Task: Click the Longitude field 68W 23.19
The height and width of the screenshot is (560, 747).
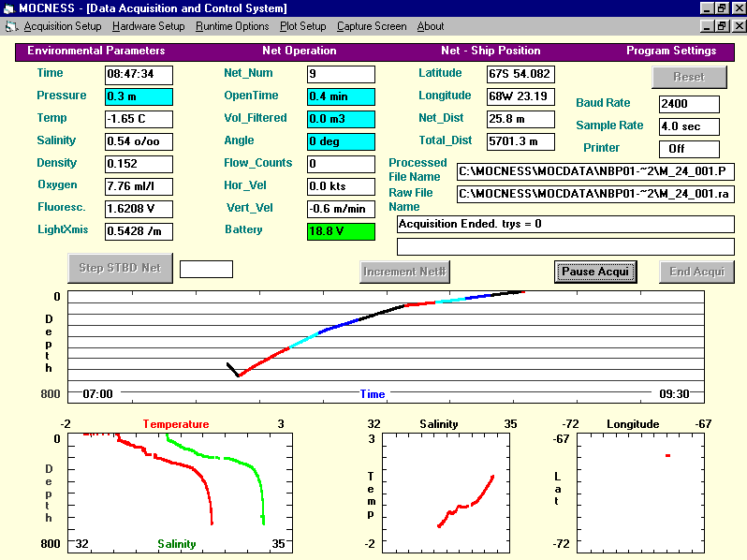Action: (520, 96)
